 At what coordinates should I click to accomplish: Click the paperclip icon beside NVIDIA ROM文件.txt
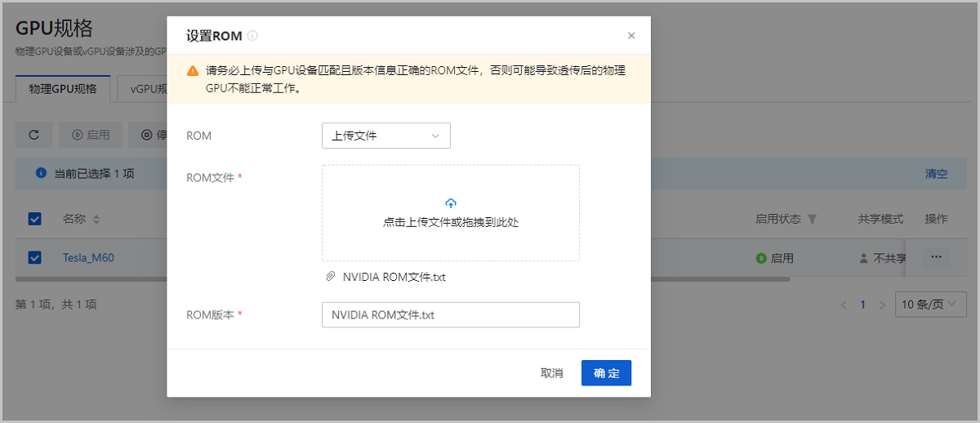coord(331,277)
